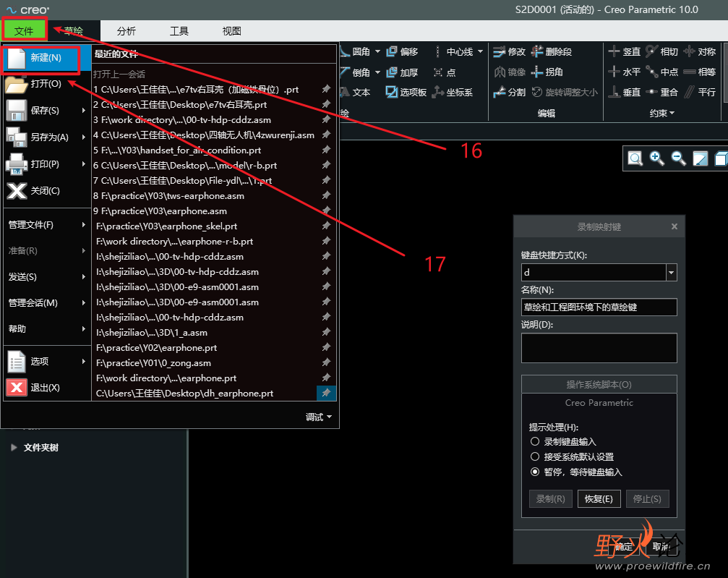728x578 pixels.
Task: Open the 管理会话(M) menu entry
Action: click(x=46, y=303)
